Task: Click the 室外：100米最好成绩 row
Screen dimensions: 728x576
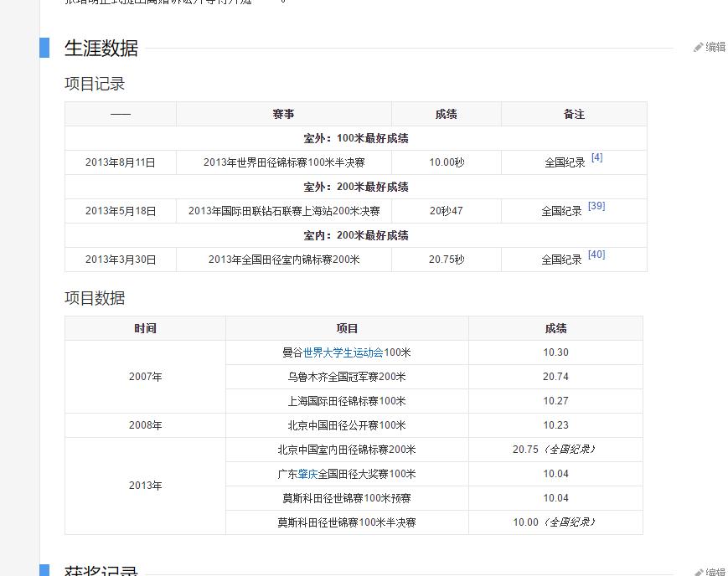Action: pyautogui.click(x=354, y=138)
